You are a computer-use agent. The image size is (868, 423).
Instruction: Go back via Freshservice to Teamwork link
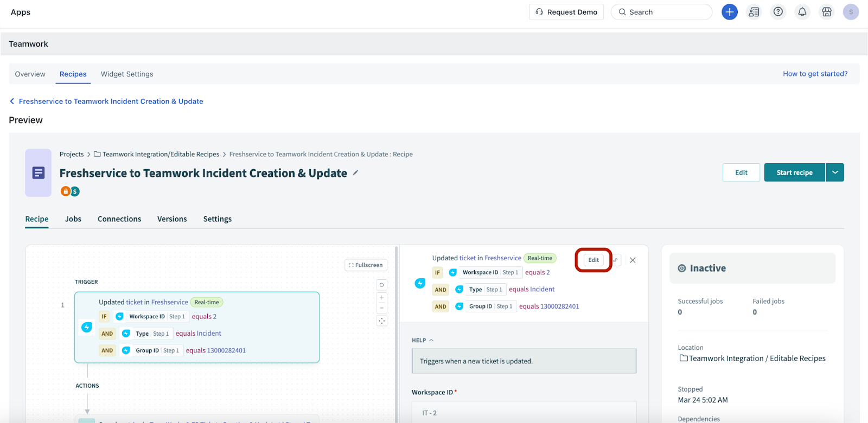(111, 101)
